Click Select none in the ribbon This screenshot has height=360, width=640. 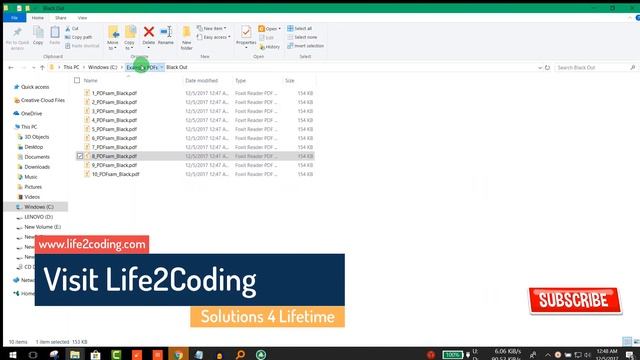302,37
